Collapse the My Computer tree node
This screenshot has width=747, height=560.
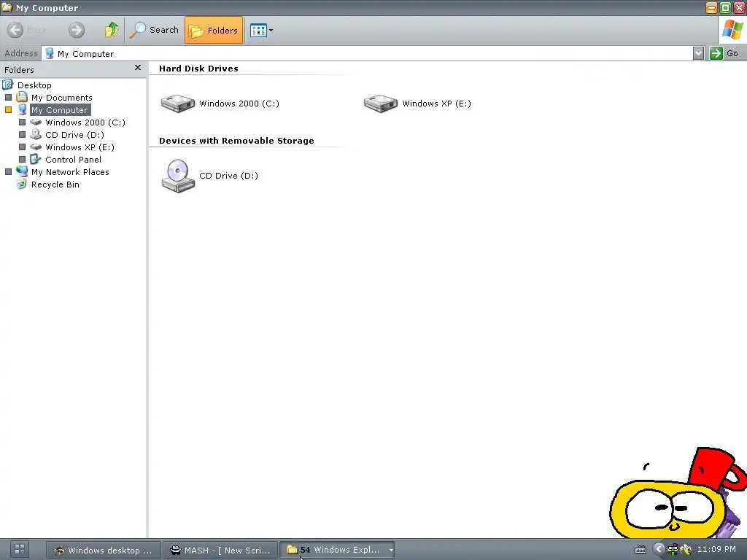click(x=8, y=110)
